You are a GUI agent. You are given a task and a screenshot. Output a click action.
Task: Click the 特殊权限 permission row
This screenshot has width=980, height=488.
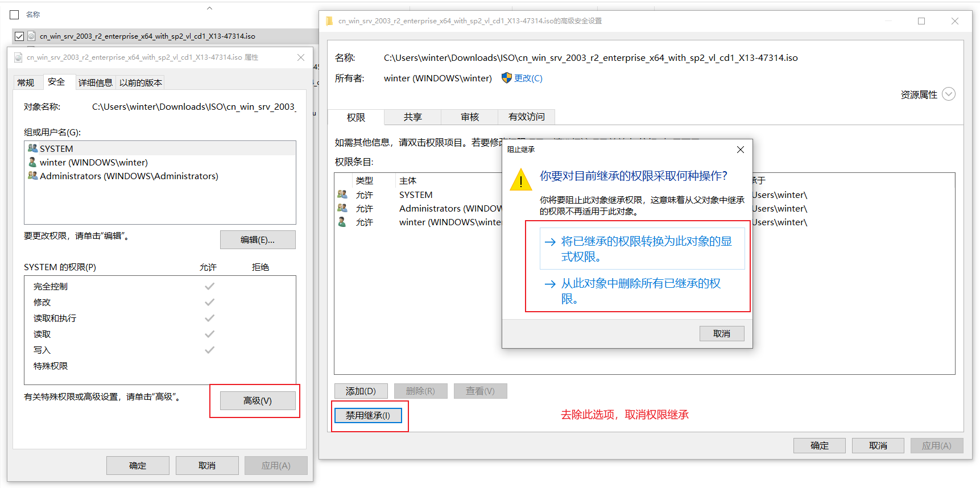coord(160,366)
